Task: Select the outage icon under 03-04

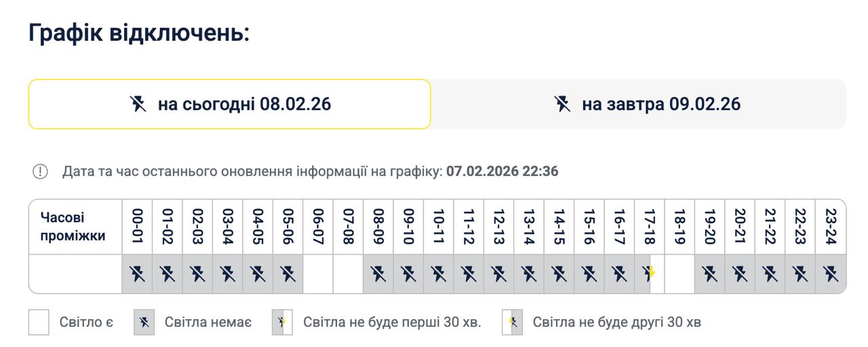Action: [x=228, y=274]
